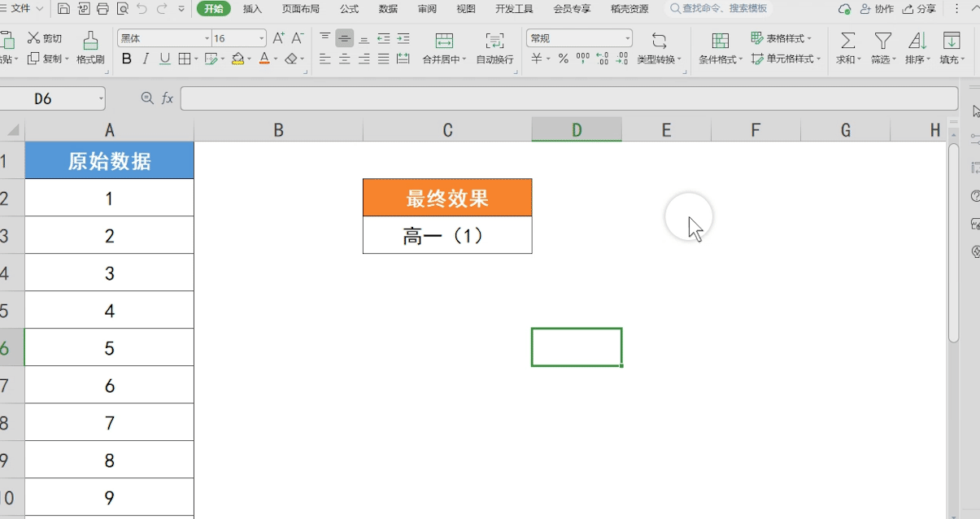980x519 pixels.
Task: Click the 求和 sum sigma icon
Action: pyautogui.click(x=848, y=41)
